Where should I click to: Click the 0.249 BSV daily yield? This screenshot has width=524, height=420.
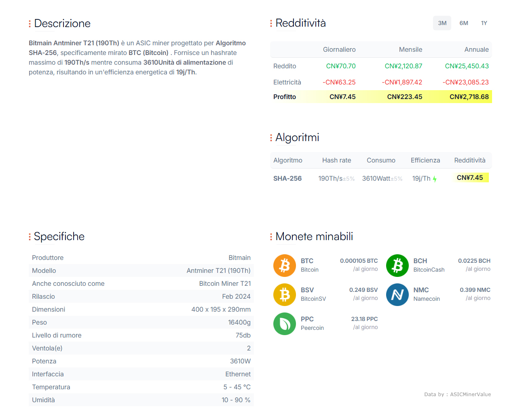pos(363,290)
